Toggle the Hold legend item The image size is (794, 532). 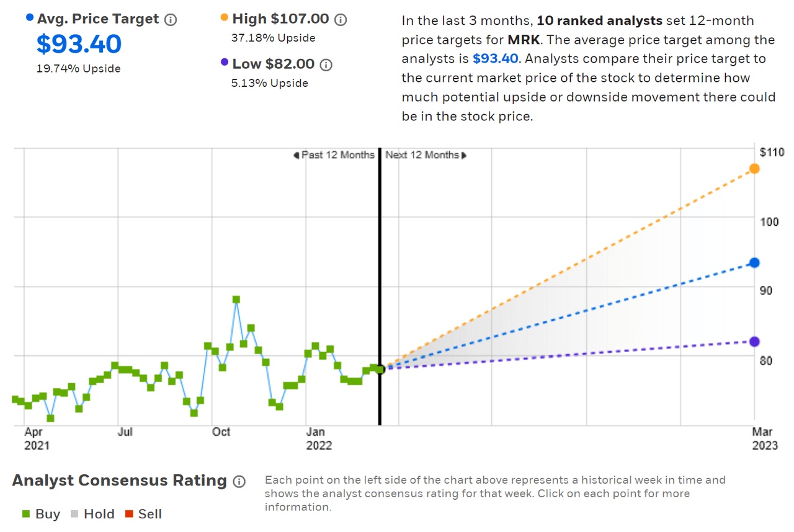(x=92, y=514)
